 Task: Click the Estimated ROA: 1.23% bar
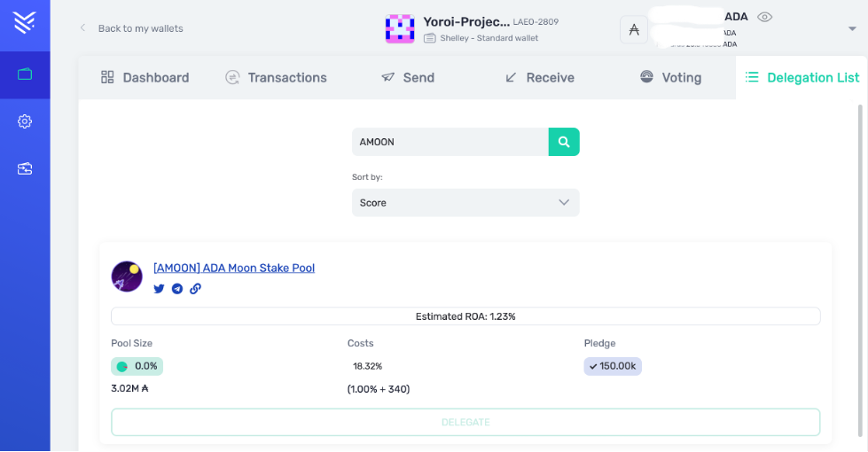point(465,316)
